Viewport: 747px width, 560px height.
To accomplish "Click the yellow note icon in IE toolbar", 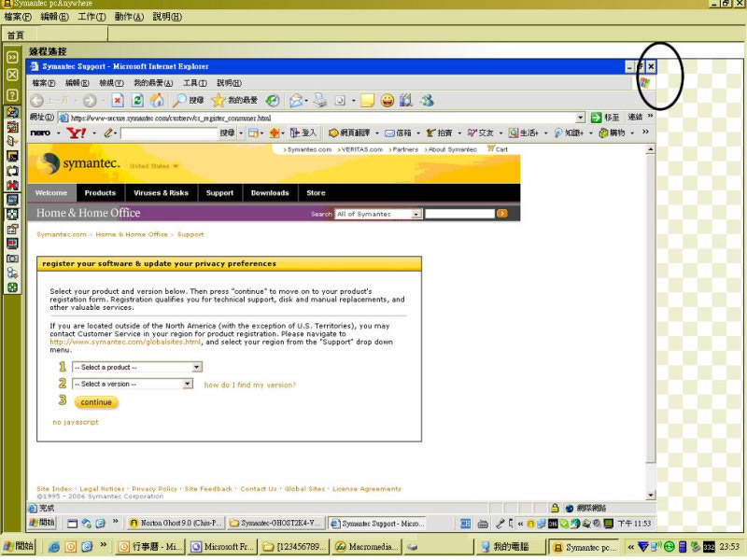I will (367, 101).
